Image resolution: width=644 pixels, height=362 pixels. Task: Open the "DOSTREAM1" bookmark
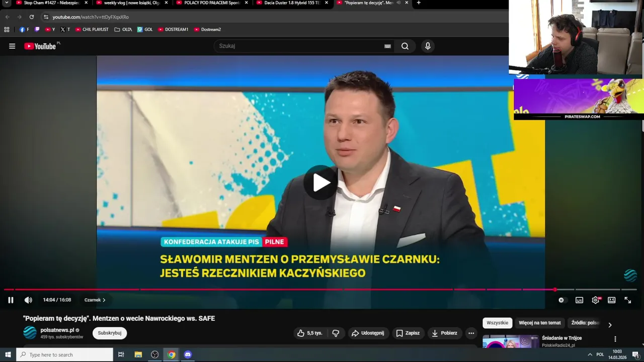[173, 30]
